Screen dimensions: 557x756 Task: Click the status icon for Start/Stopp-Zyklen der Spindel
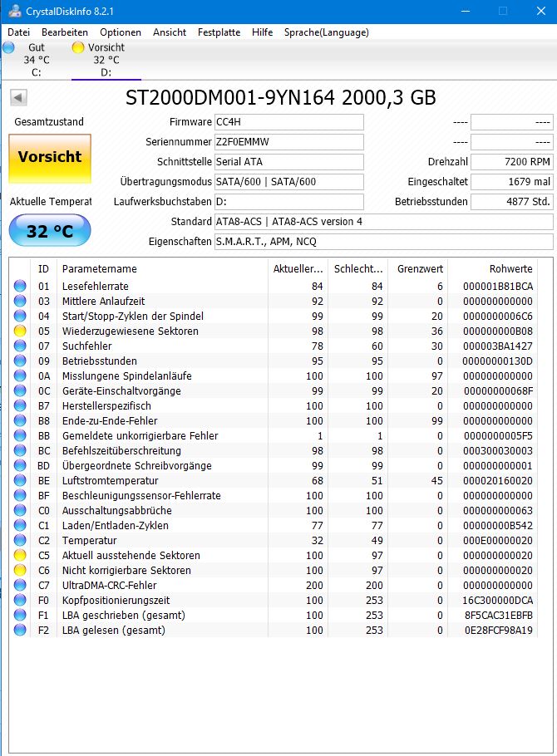pos(20,316)
